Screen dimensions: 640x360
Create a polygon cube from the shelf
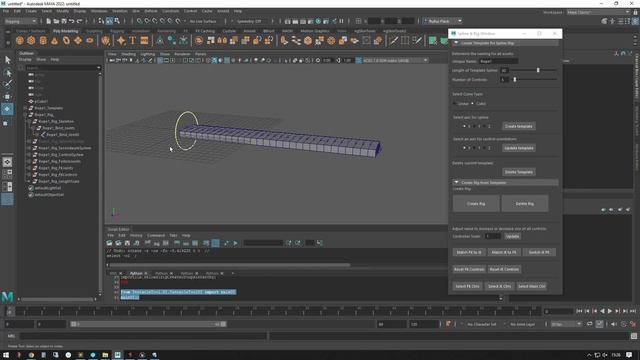[31, 40]
